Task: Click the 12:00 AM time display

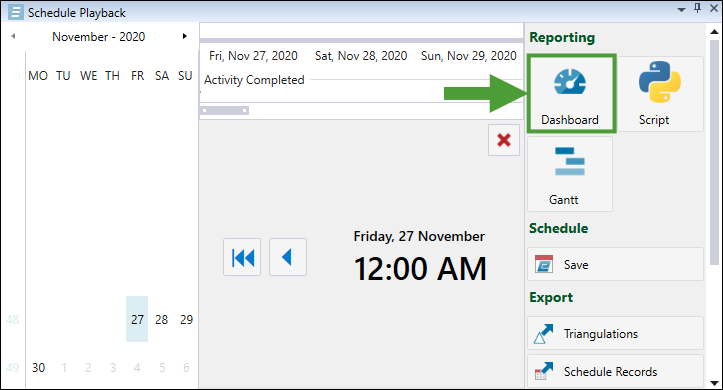Action: [420, 269]
